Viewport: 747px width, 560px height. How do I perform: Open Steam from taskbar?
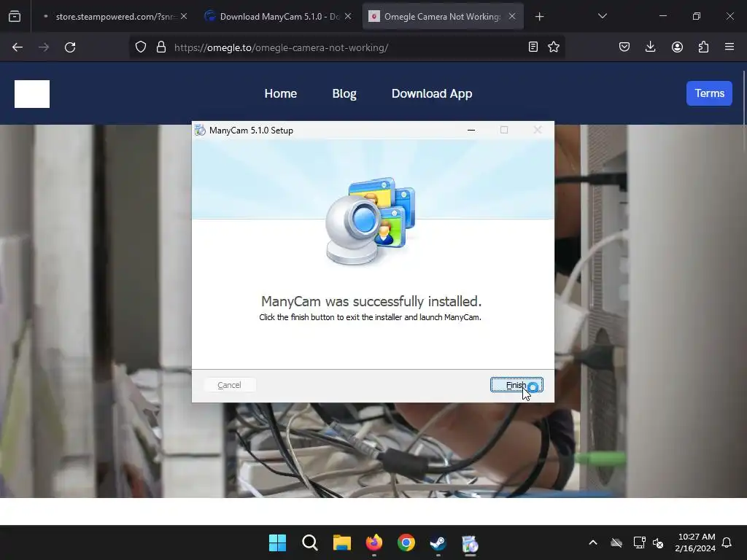click(x=438, y=542)
